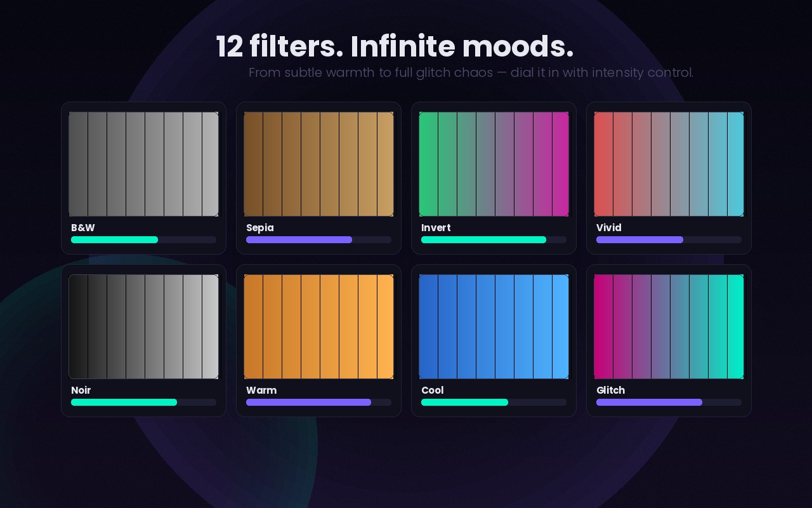The width and height of the screenshot is (812, 508).
Task: Click the Vivid intensity slider bar
Action: pyautogui.click(x=669, y=240)
